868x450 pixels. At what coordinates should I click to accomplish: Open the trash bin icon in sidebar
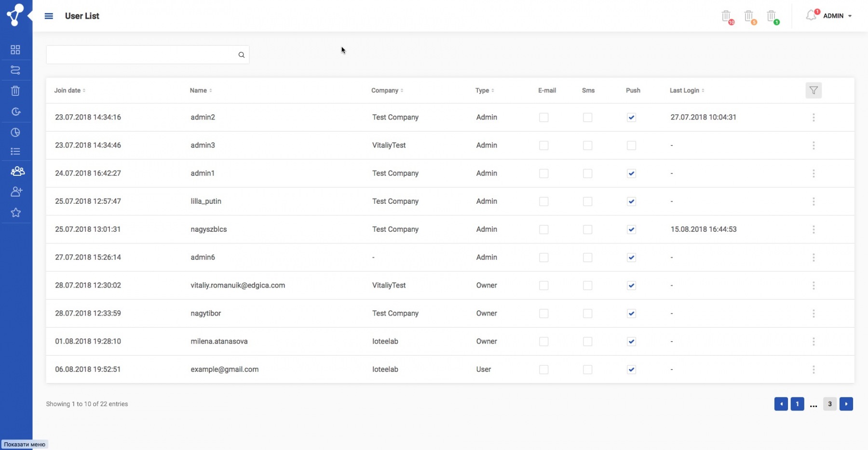pos(15,91)
